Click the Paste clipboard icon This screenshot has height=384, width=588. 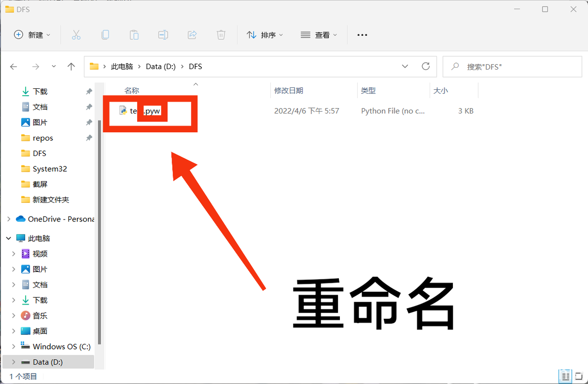(134, 35)
